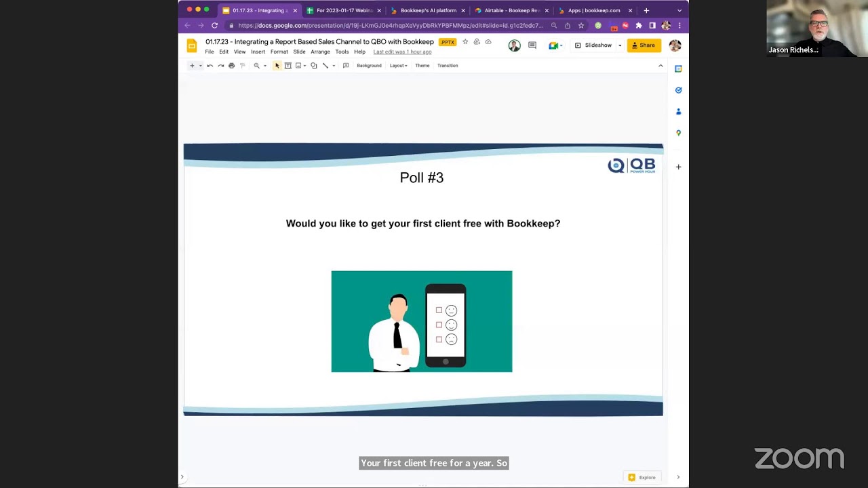The width and height of the screenshot is (868, 488).
Task: Open the comment history icon
Action: point(532,45)
